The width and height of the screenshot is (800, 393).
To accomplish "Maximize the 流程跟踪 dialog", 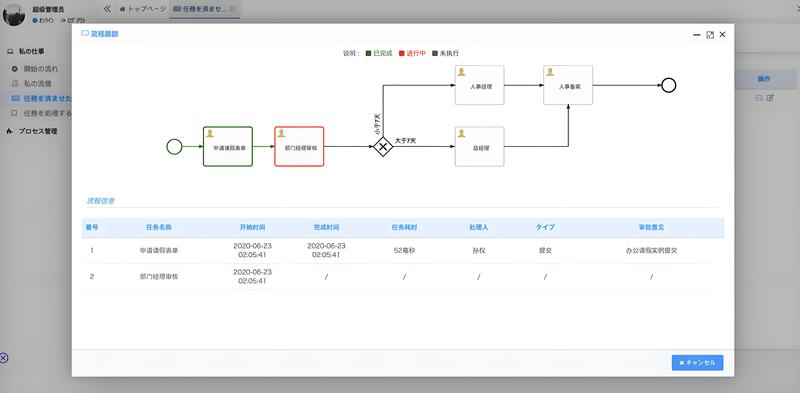I will click(710, 35).
